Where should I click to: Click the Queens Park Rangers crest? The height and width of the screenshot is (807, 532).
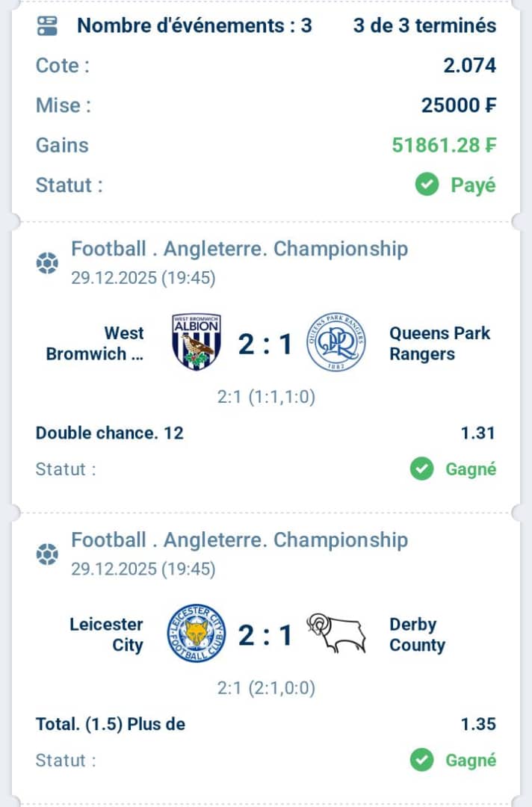pyautogui.click(x=336, y=343)
